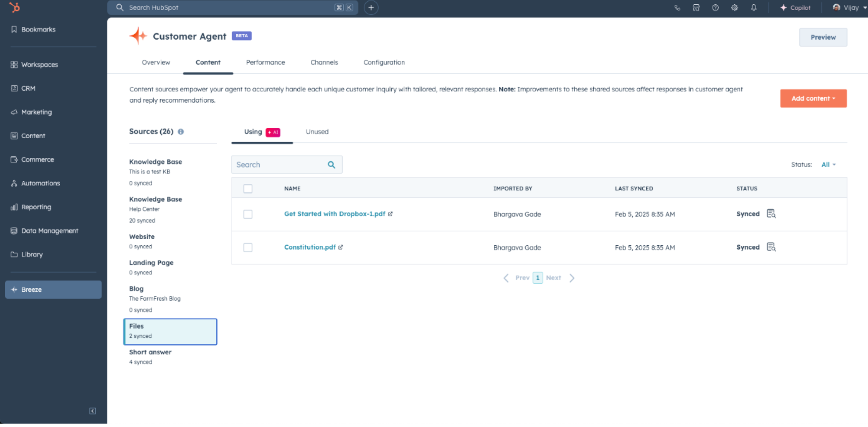Collapse the left sidebar navigation
Image resolution: width=868 pixels, height=427 pixels.
[92, 411]
